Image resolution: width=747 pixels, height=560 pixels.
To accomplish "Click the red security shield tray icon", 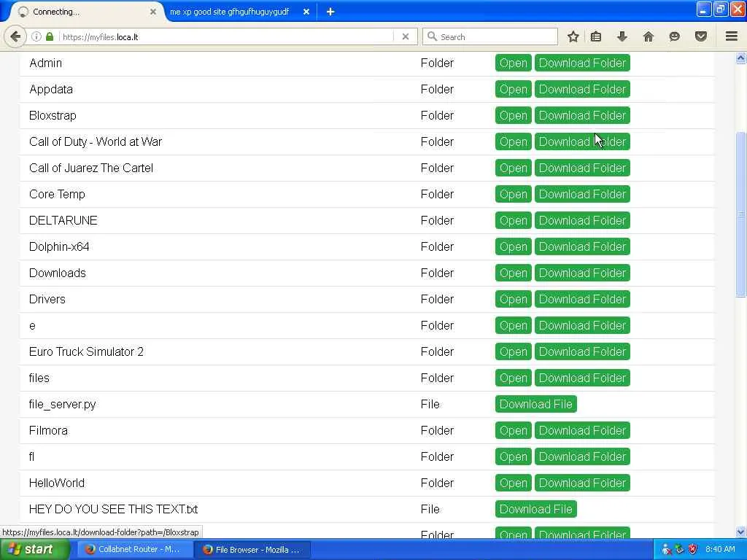I will (693, 550).
